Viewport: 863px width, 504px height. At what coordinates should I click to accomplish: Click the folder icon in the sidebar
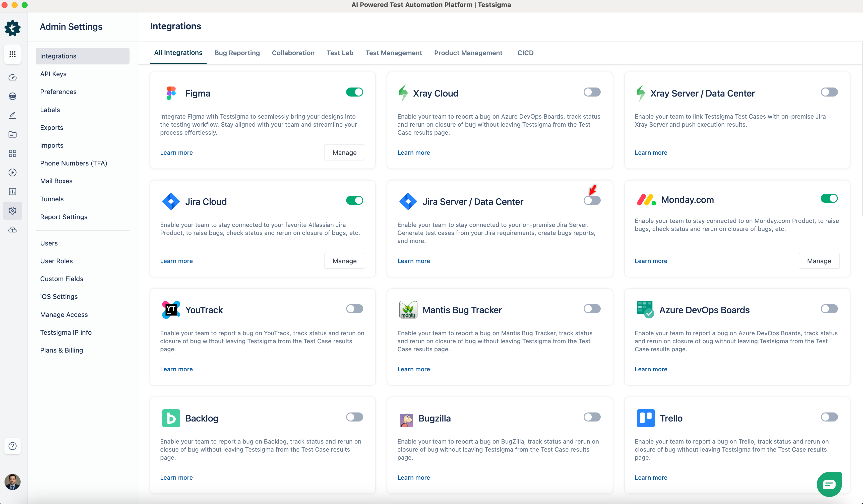[12, 134]
